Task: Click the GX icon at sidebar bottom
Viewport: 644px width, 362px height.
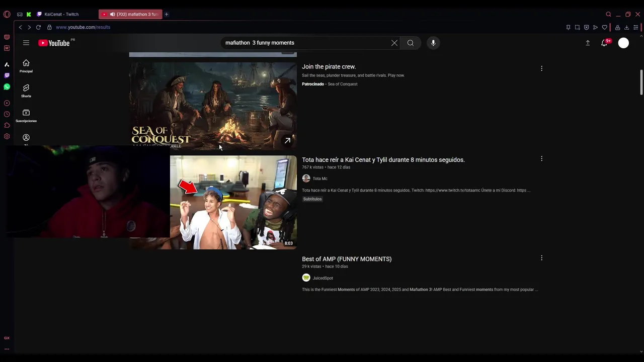Action: tap(7, 338)
